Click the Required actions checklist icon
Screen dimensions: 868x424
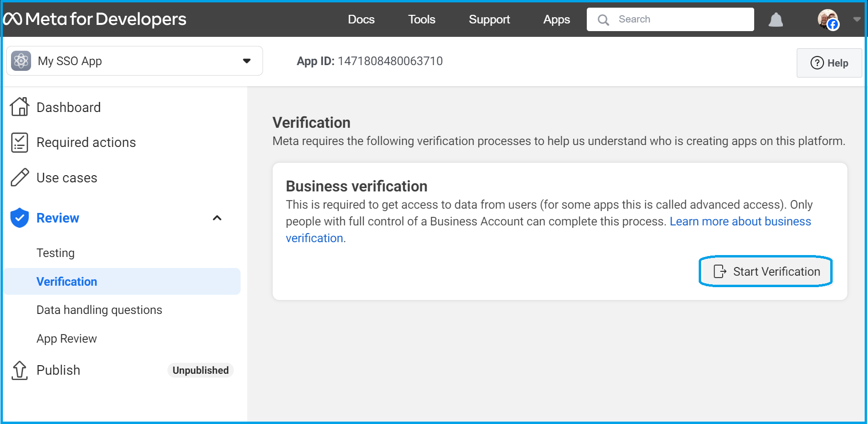pyautogui.click(x=20, y=143)
